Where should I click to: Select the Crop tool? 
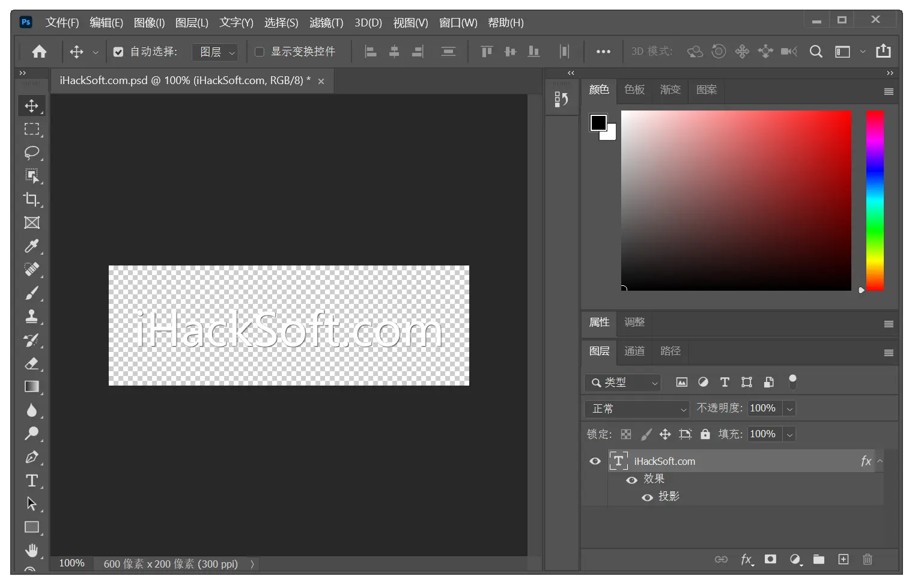tap(32, 199)
